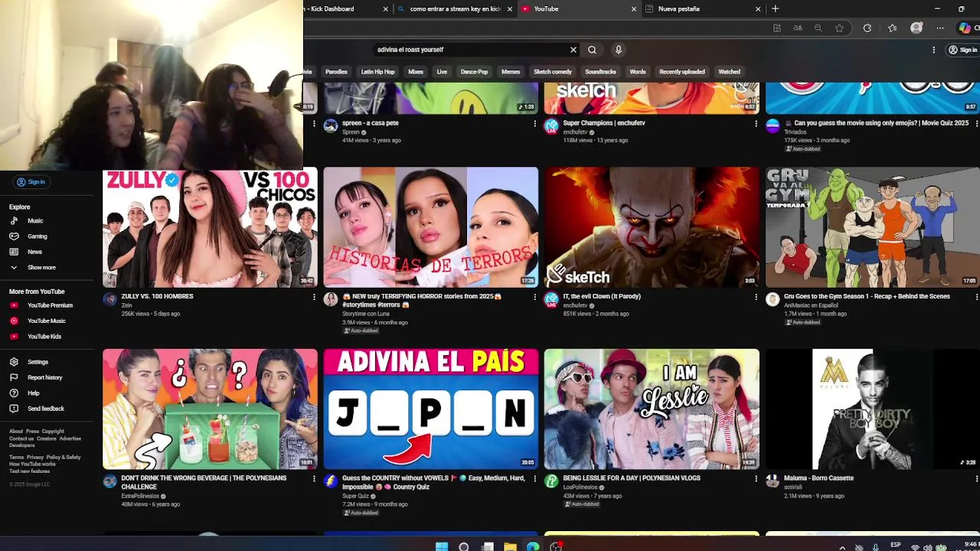Open more options for IT, the evil Clown video

coord(756,297)
